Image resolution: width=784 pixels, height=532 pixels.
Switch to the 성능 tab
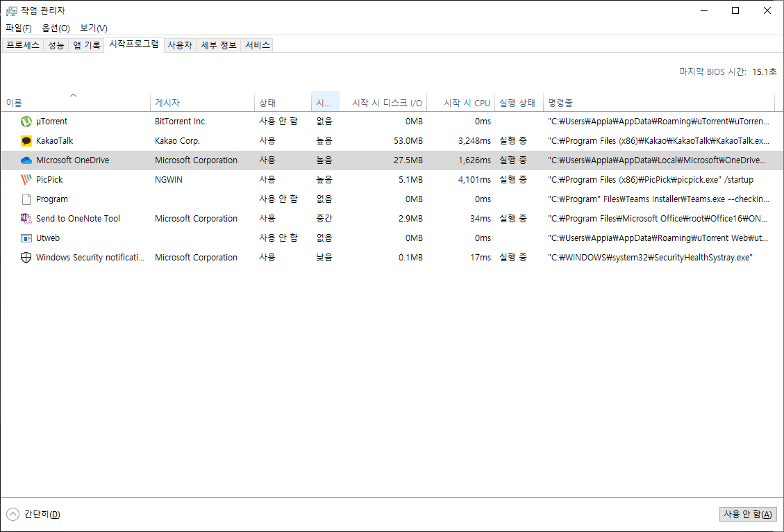tap(56, 45)
